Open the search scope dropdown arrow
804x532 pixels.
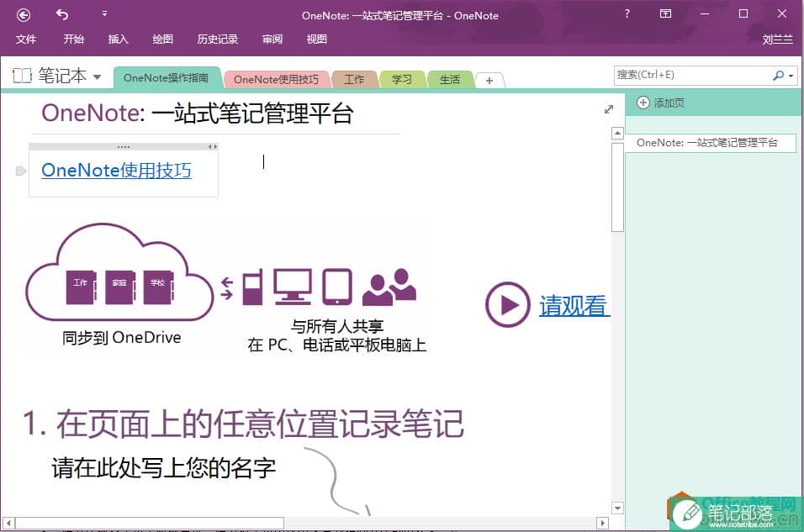pos(791,76)
